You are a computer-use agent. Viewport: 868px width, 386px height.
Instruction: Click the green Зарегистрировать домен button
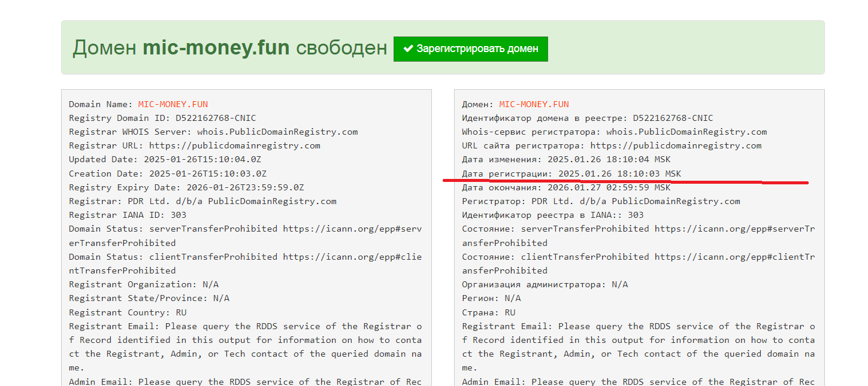(470, 48)
